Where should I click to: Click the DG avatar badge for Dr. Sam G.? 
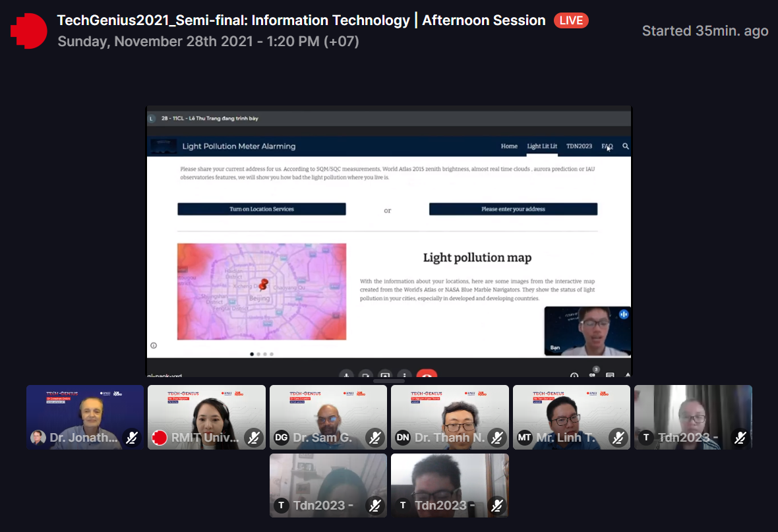coord(282,438)
